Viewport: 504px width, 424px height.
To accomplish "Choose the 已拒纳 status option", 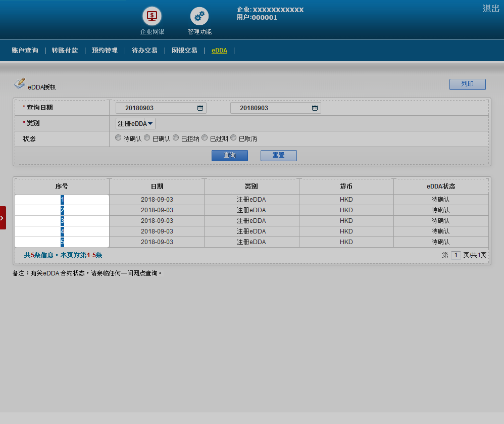I will point(176,138).
